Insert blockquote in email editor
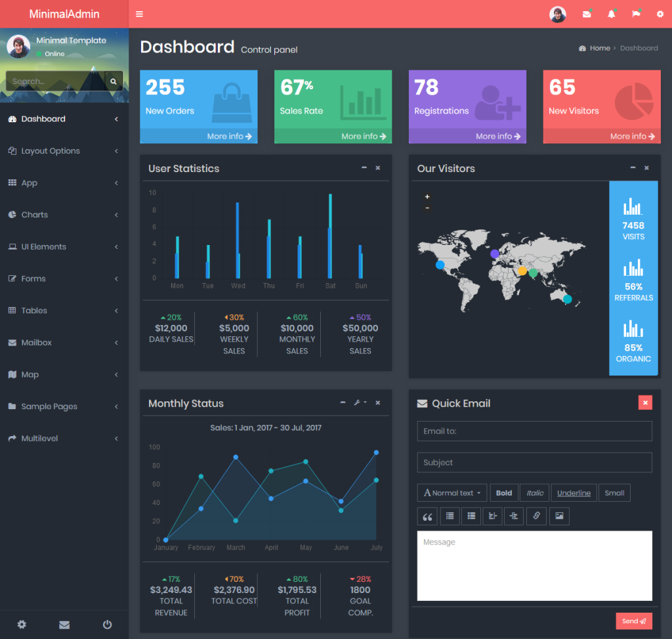The width and height of the screenshot is (672, 639). coord(427,516)
